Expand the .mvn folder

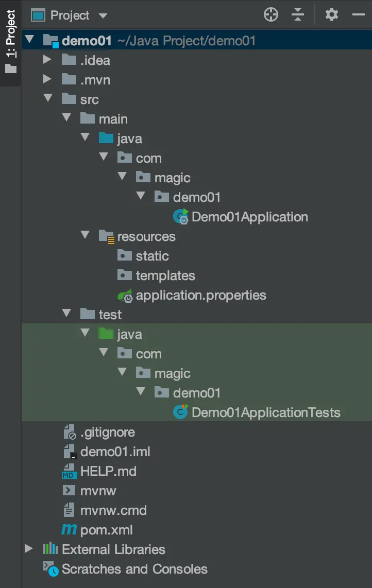tap(47, 80)
